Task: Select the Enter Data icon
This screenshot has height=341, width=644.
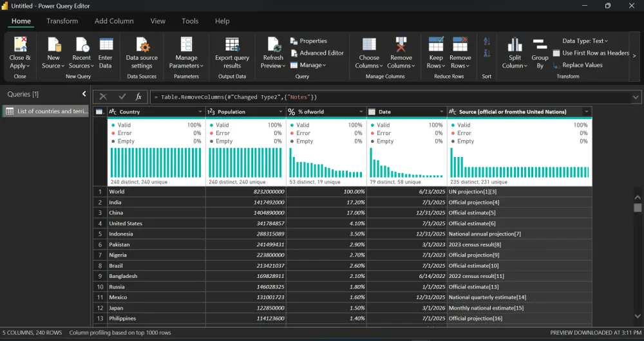Action: pyautogui.click(x=106, y=44)
